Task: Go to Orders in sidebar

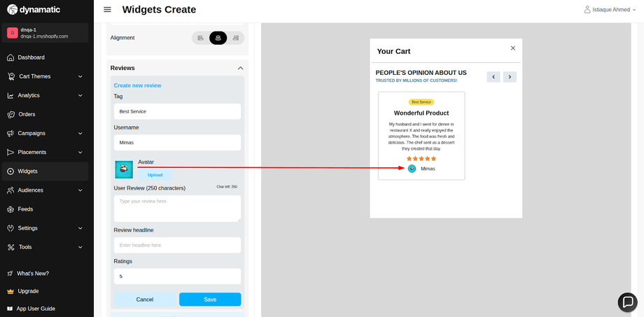Action: pos(27,114)
